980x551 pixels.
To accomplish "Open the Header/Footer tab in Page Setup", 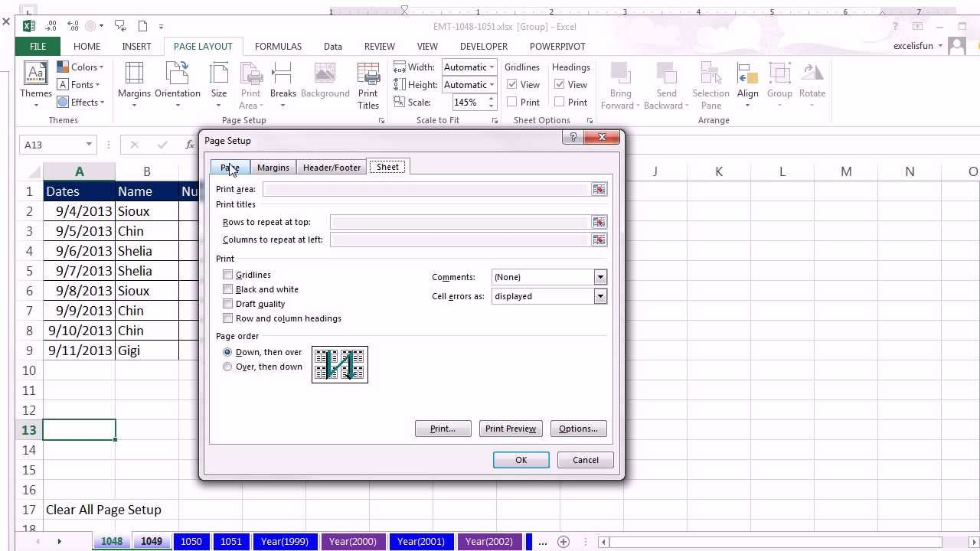I will [331, 167].
